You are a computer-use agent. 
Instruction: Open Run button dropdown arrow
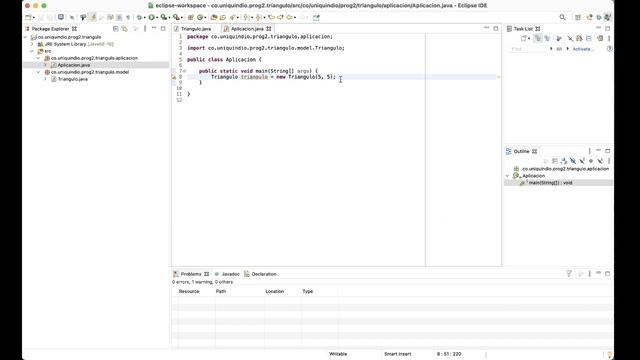pos(157,18)
